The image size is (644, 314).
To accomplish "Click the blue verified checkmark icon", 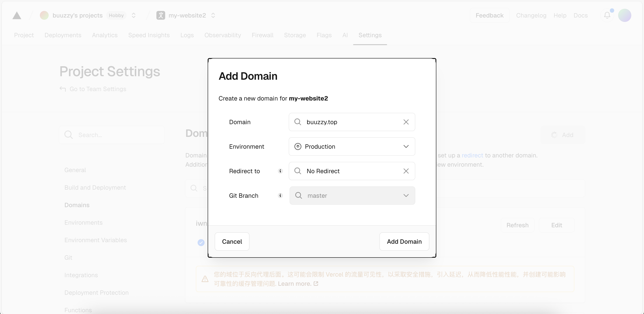I will tap(201, 242).
